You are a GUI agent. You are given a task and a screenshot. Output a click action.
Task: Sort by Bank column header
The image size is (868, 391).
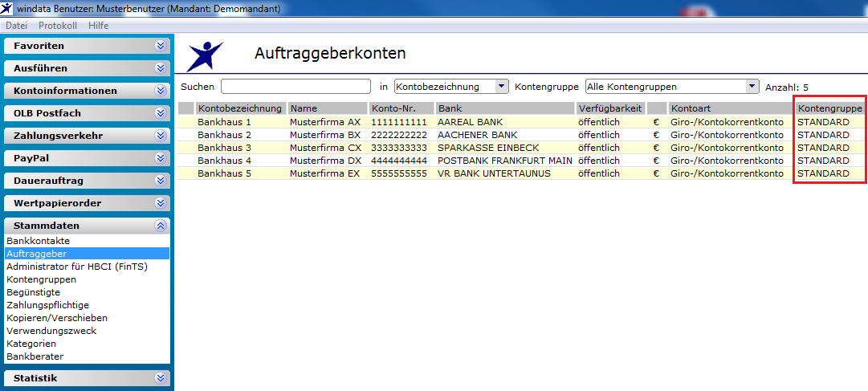click(x=505, y=108)
